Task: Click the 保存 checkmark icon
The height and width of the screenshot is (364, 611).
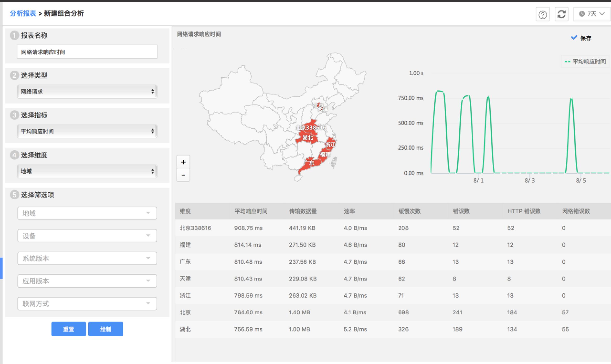Action: click(574, 37)
